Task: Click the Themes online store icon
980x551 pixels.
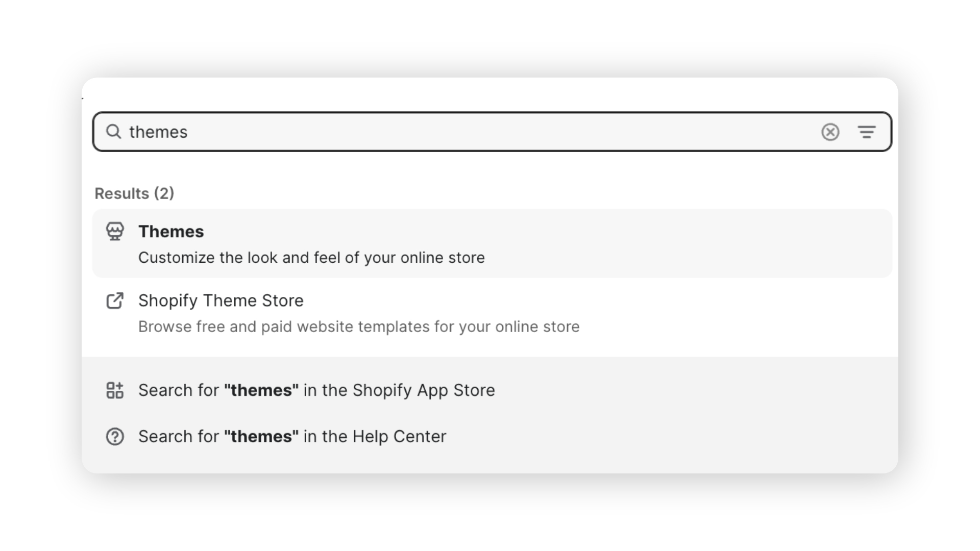Action: (115, 232)
